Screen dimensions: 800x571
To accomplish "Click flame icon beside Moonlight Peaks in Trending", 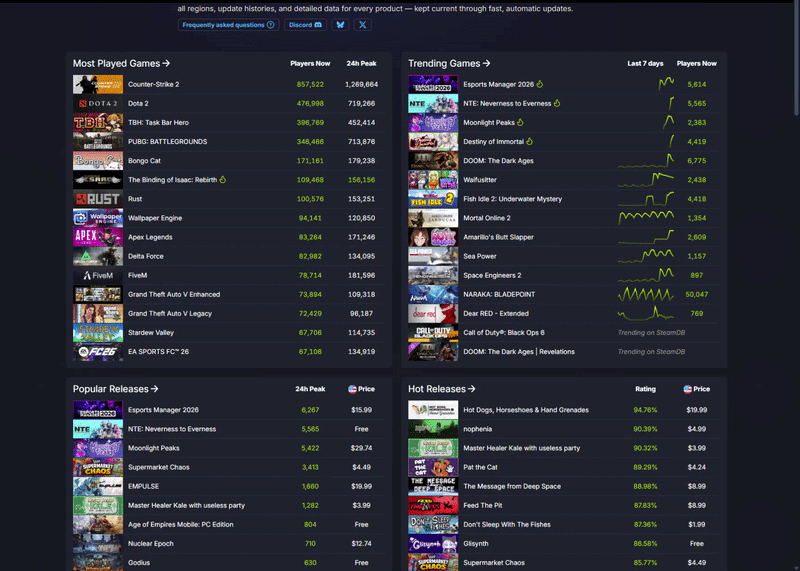I will [520, 122].
